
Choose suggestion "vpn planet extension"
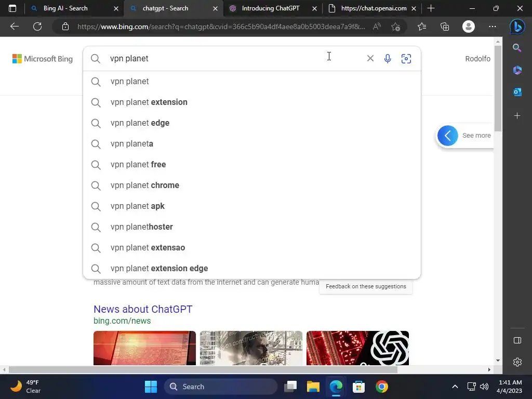252,102
